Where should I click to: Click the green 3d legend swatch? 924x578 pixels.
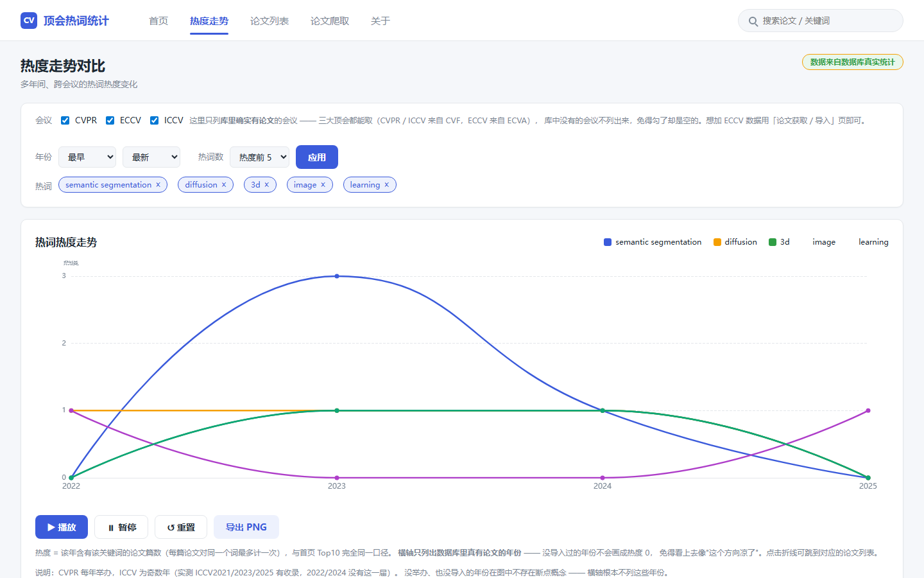pyautogui.click(x=773, y=242)
